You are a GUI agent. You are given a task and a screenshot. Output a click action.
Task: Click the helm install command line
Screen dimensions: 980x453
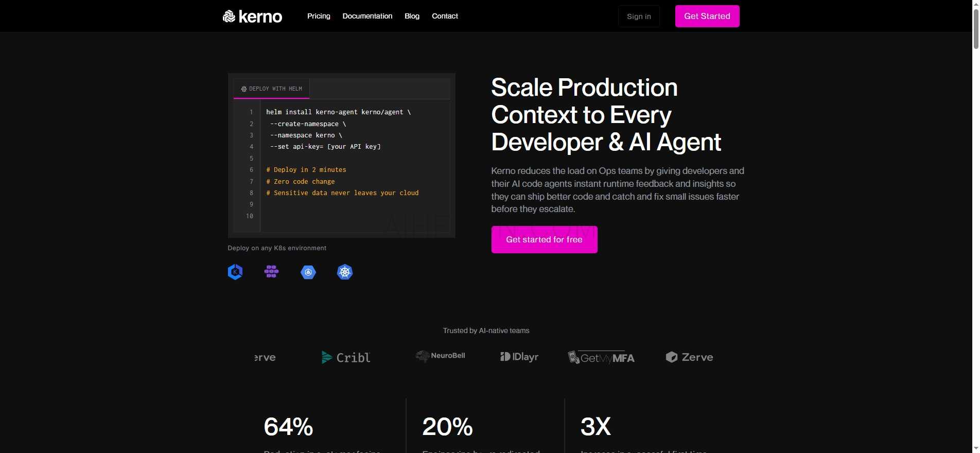(x=338, y=112)
